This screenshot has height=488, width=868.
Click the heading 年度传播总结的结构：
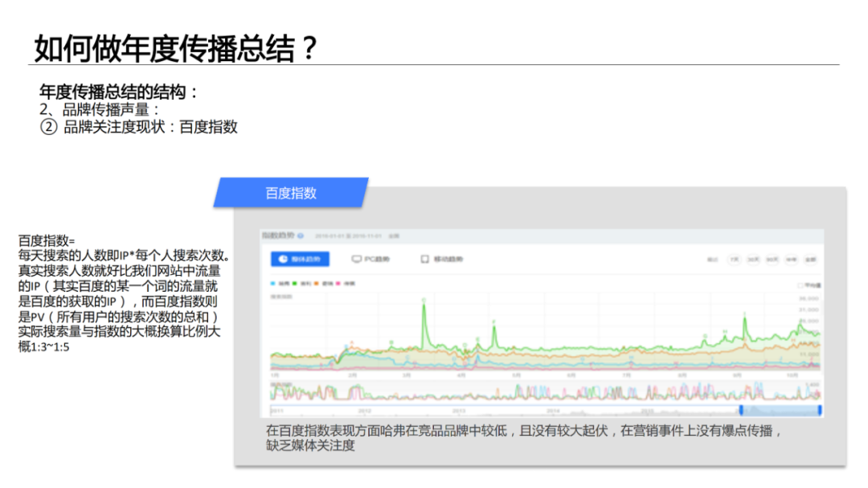tap(119, 92)
